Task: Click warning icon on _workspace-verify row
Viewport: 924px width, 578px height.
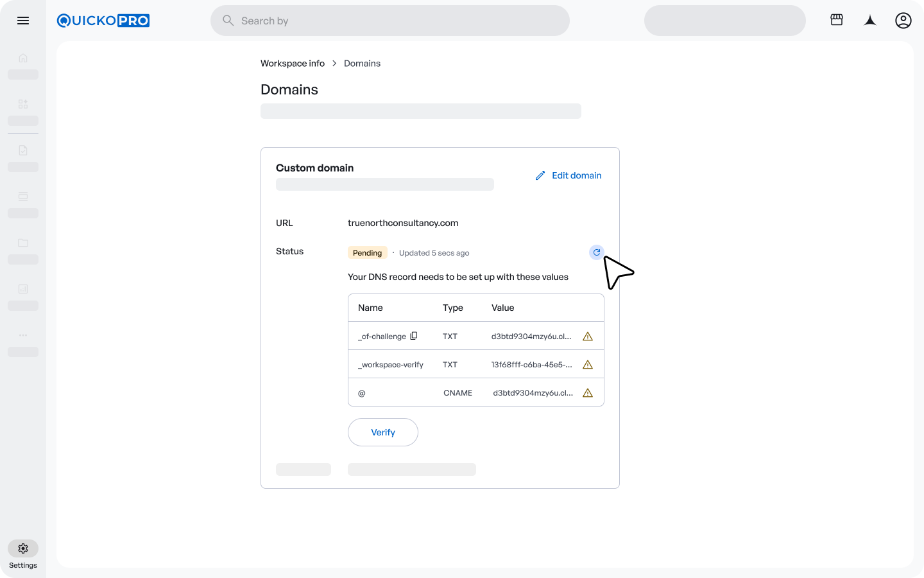Action: pyautogui.click(x=587, y=365)
